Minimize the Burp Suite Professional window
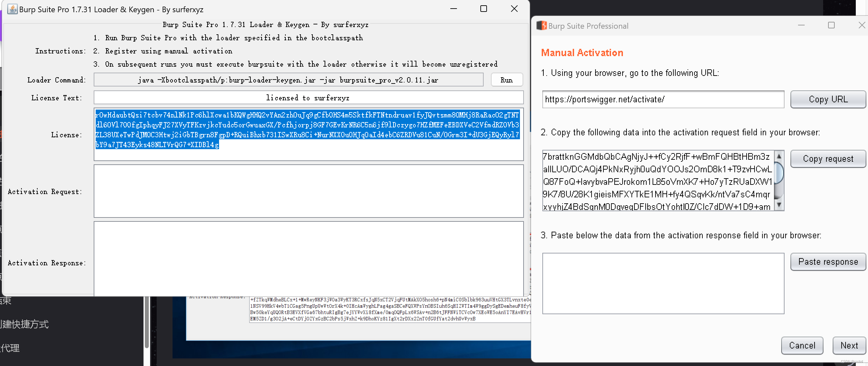The width and height of the screenshot is (868, 366). pyautogui.click(x=801, y=26)
